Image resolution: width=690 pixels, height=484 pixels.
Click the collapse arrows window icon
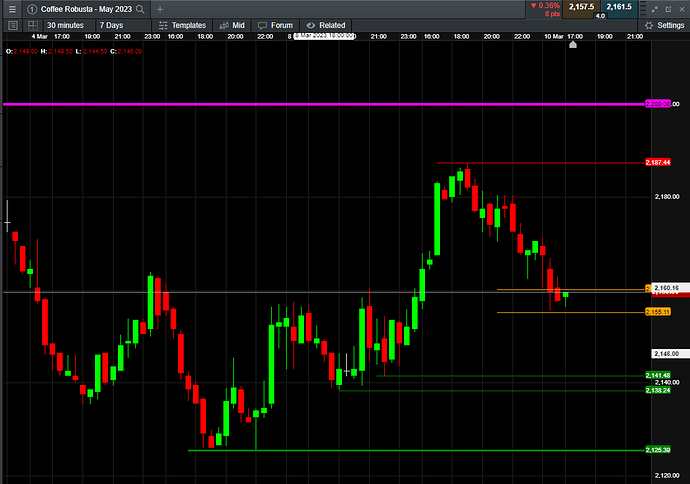pyautogui.click(x=655, y=9)
